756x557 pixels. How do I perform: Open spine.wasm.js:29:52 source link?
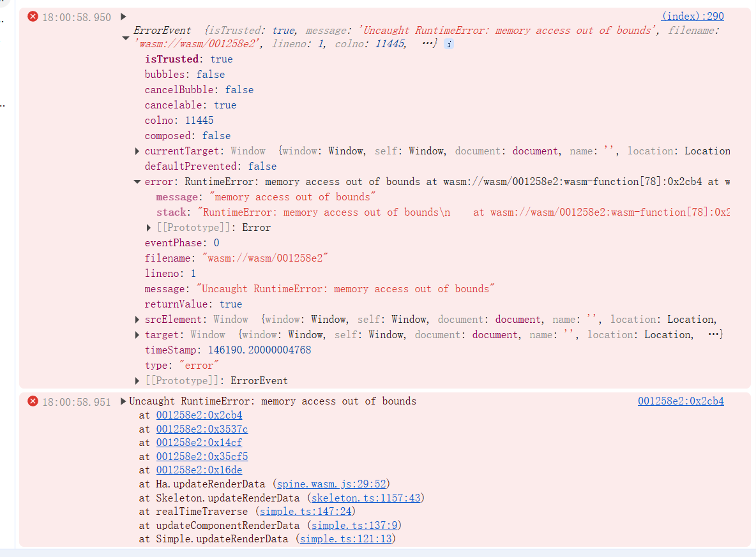tap(332, 484)
